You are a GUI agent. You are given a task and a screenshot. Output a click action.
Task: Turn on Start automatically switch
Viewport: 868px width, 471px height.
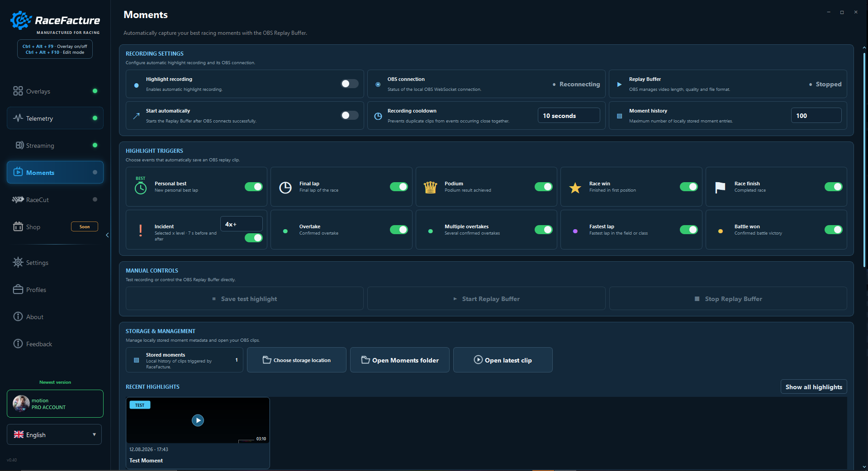[x=350, y=116]
